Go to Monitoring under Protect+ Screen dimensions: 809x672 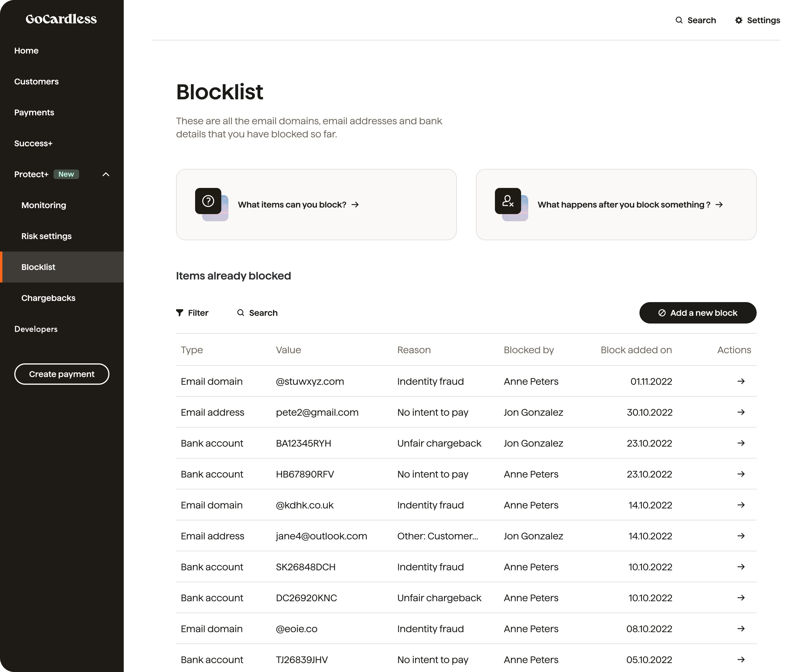click(x=43, y=205)
